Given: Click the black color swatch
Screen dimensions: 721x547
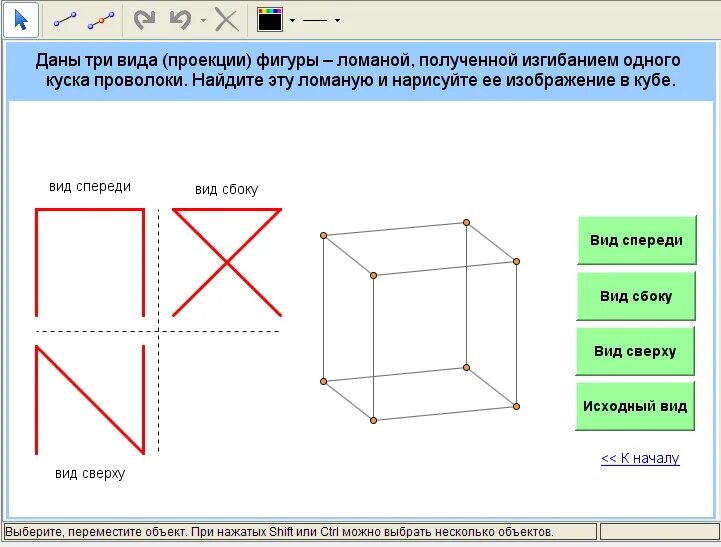Looking at the screenshot, I should point(270,20).
